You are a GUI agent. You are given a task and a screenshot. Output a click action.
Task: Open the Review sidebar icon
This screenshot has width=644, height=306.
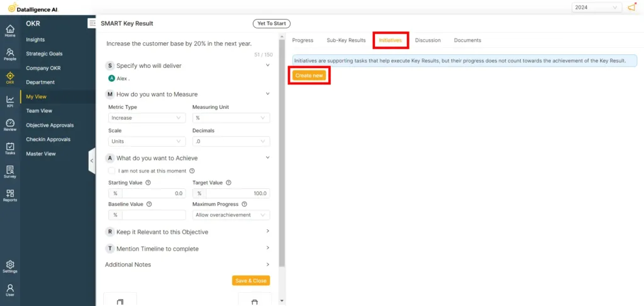(10, 125)
